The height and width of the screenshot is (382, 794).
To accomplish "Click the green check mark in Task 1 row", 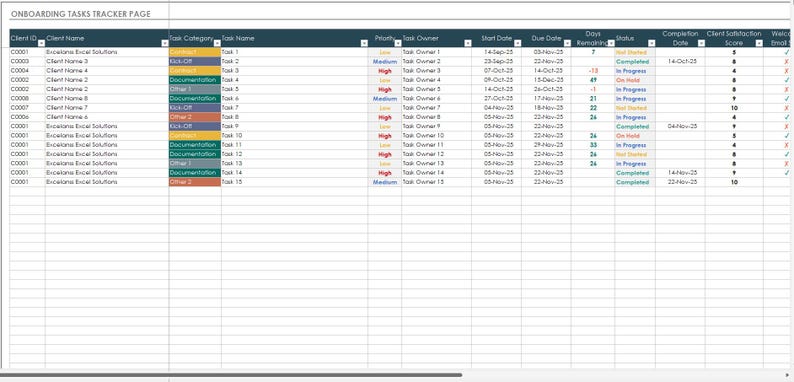I will pos(786,52).
